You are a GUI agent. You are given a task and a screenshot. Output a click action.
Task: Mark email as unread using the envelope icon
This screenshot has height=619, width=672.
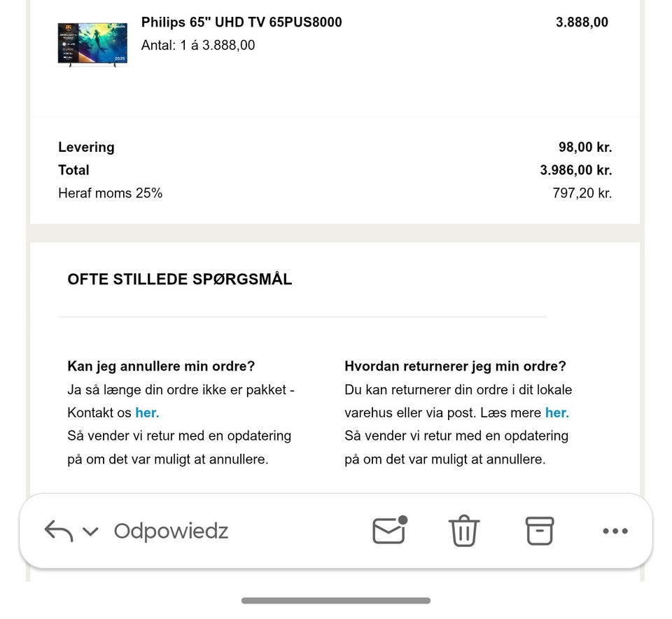[x=388, y=532]
